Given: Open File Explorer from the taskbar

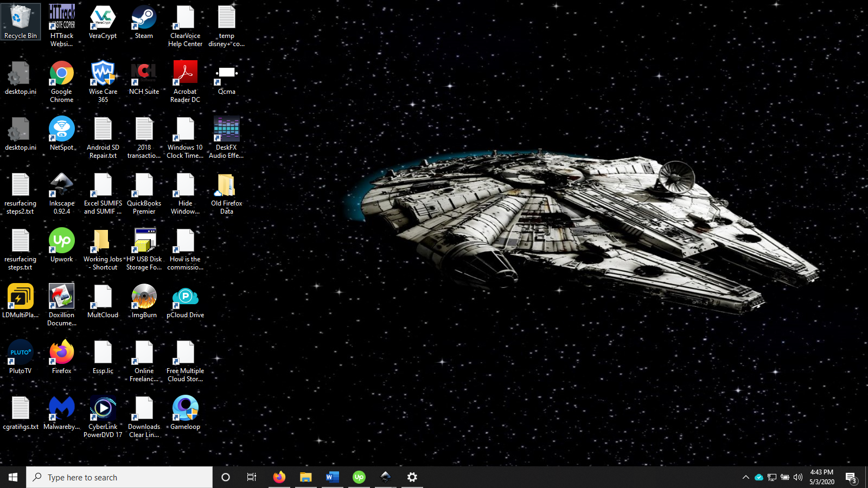Looking at the screenshot, I should pyautogui.click(x=306, y=477).
